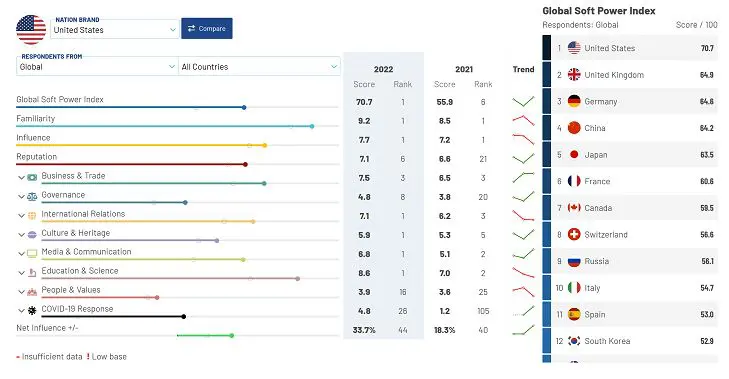The width and height of the screenshot is (729, 379).
Task: Expand the Culture & Heritage row chevron
Action: pos(21,234)
